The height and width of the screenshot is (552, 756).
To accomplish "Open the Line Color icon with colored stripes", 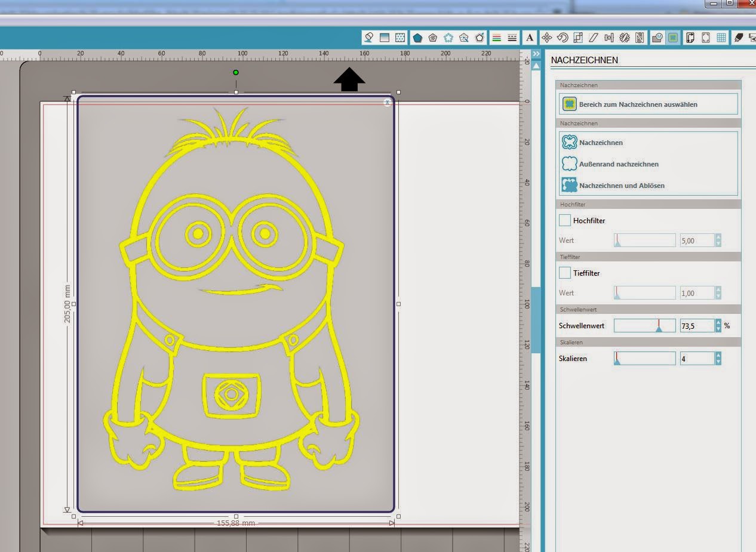I will [x=496, y=38].
